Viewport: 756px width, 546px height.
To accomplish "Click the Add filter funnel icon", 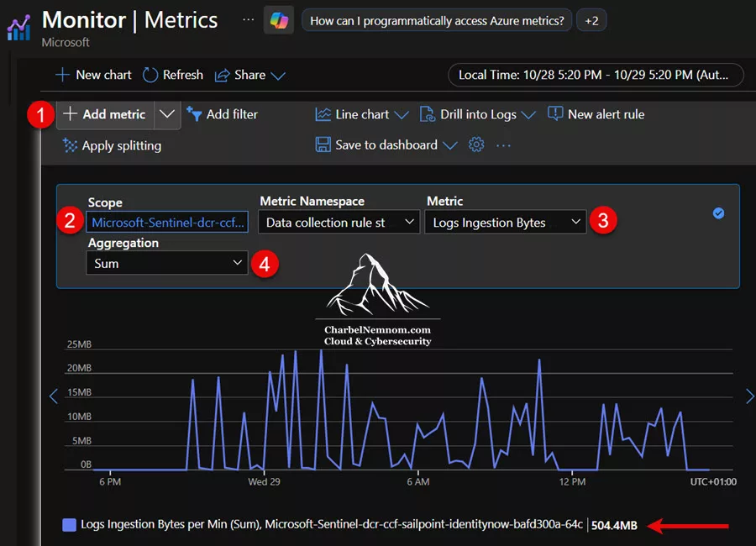I will coord(194,114).
